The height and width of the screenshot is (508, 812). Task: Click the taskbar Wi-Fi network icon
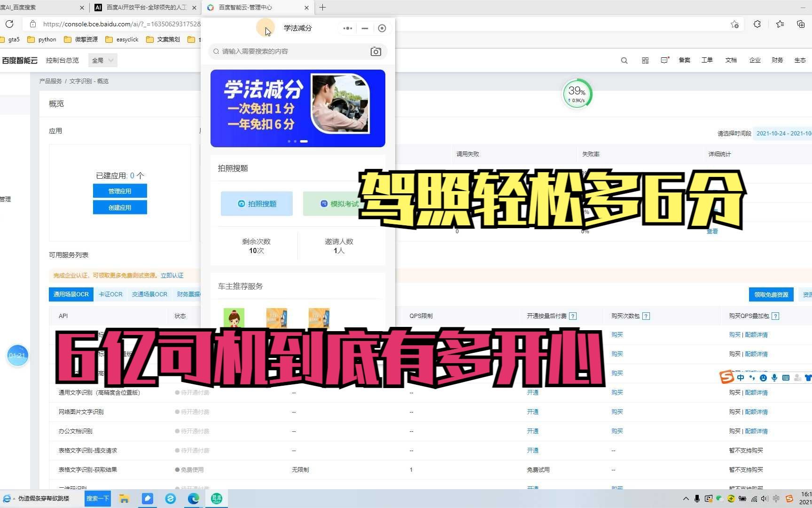(754, 499)
